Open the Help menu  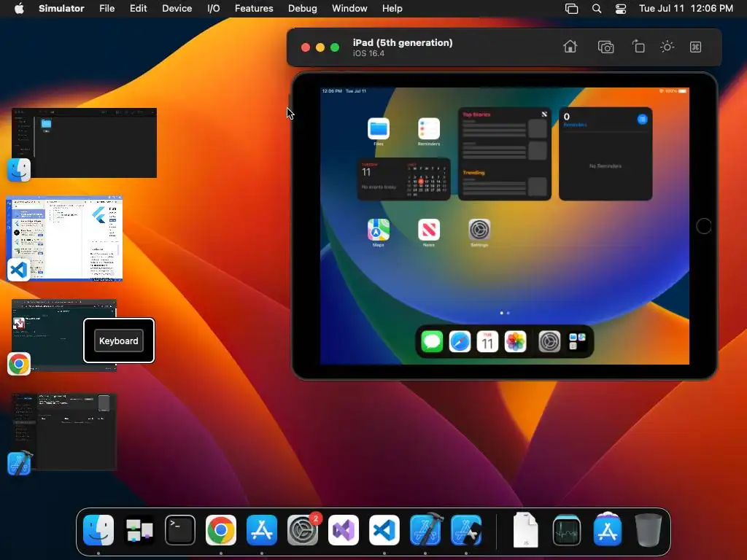pyautogui.click(x=392, y=8)
